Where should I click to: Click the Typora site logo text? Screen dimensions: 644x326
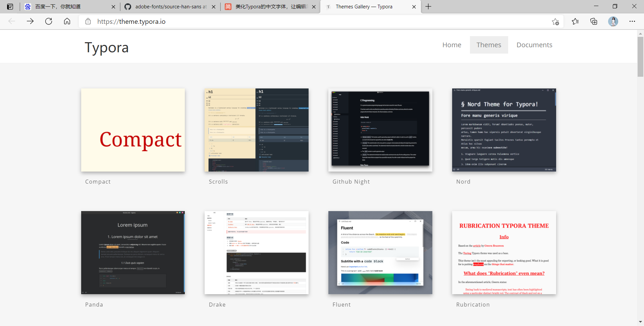107,48
